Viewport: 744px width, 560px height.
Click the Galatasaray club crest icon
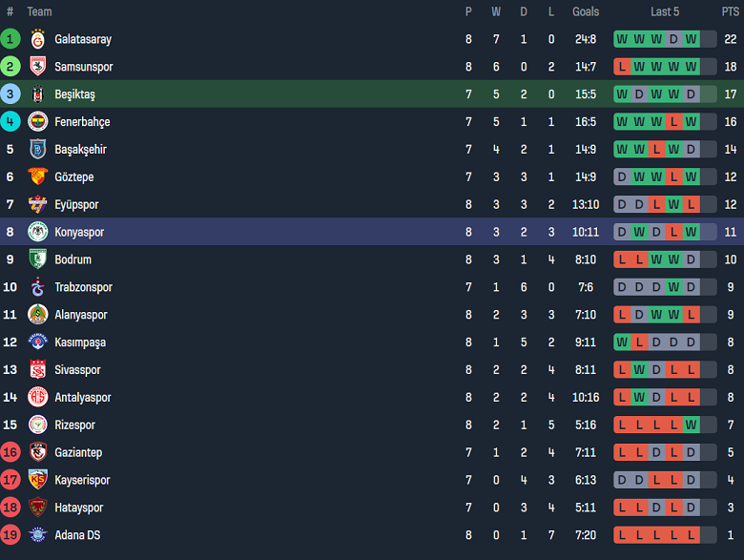(37, 39)
